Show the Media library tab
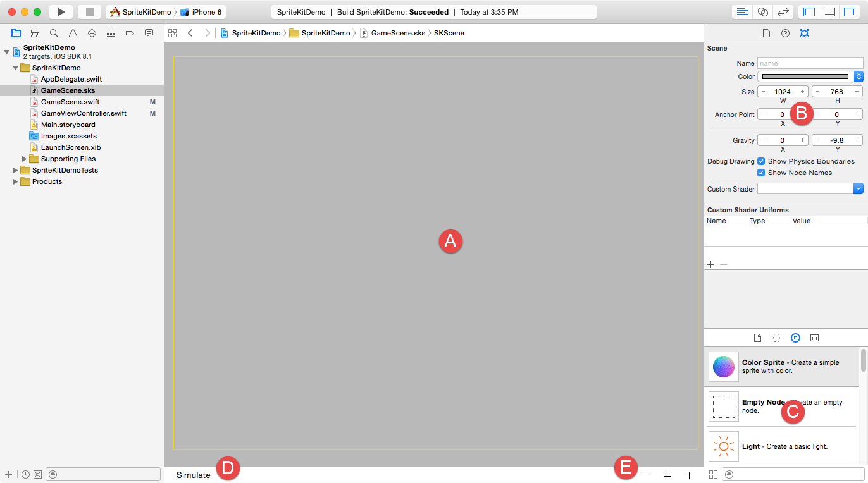The width and height of the screenshot is (868, 483). pos(814,338)
